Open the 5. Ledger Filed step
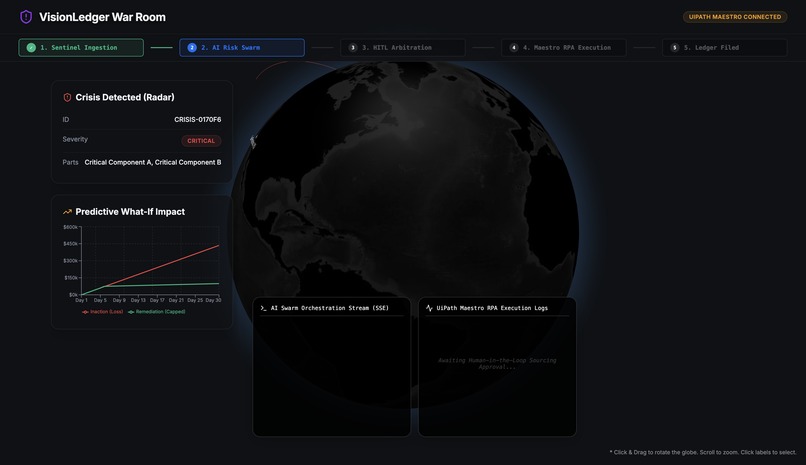Viewport: 806px width, 465px height. (x=724, y=47)
